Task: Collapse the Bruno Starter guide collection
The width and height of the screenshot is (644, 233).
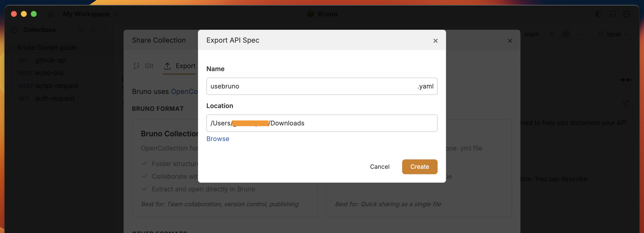Action: point(11,47)
